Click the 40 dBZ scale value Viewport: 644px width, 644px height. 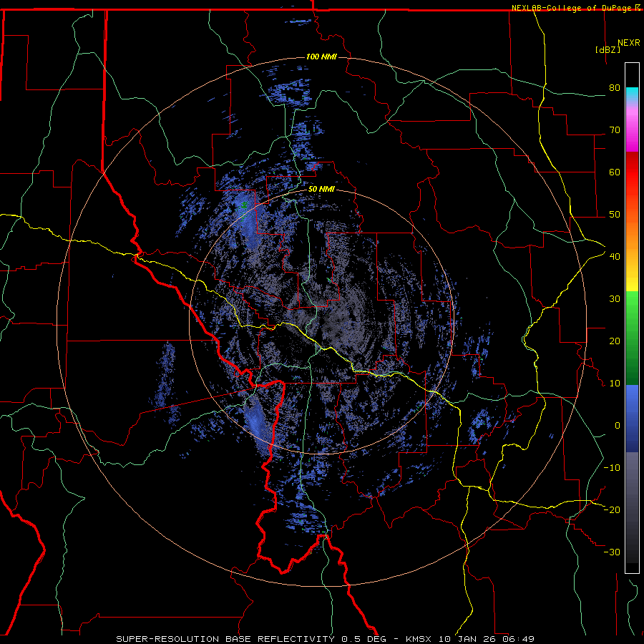click(x=615, y=257)
